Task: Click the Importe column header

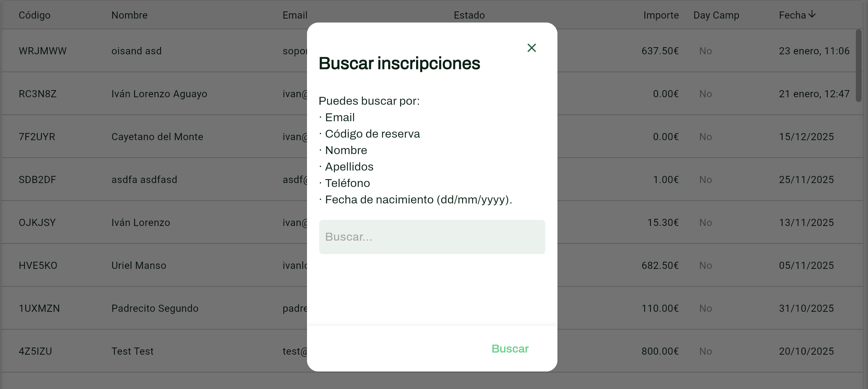Action: pyautogui.click(x=660, y=15)
